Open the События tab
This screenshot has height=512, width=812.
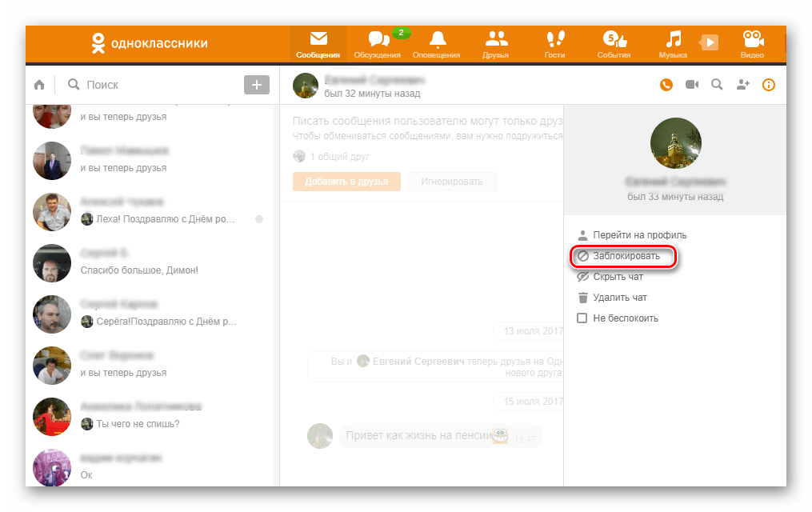point(614,45)
